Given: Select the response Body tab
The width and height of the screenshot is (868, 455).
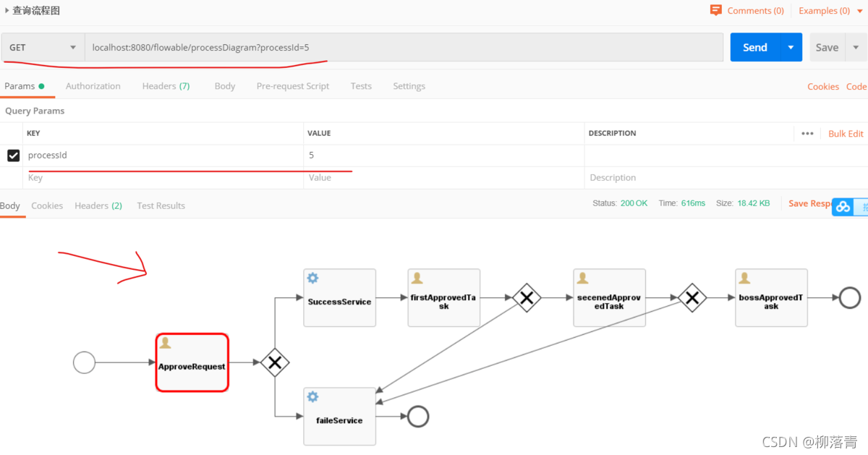Looking at the screenshot, I should coord(10,205).
